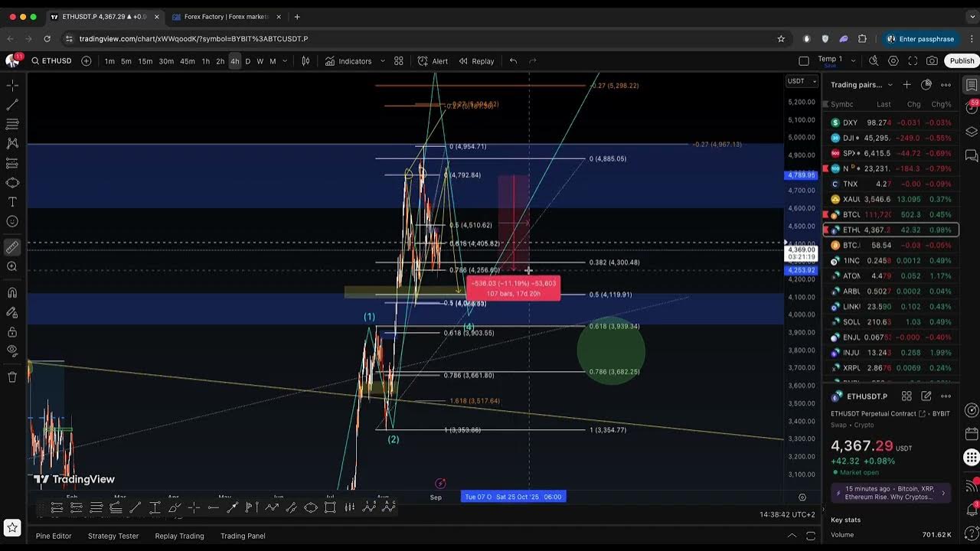Screen dimensions: 980x551
Task: Toggle lock all drawing tools
Action: click(x=12, y=332)
